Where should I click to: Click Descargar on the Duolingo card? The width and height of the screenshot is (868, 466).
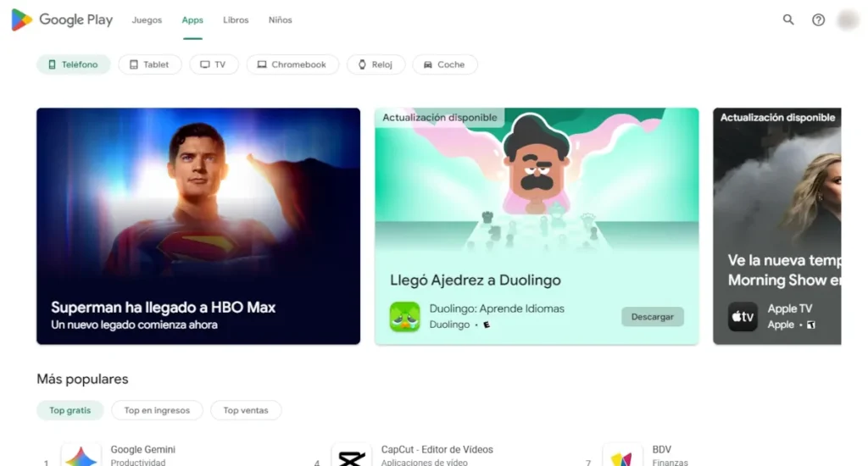(653, 317)
